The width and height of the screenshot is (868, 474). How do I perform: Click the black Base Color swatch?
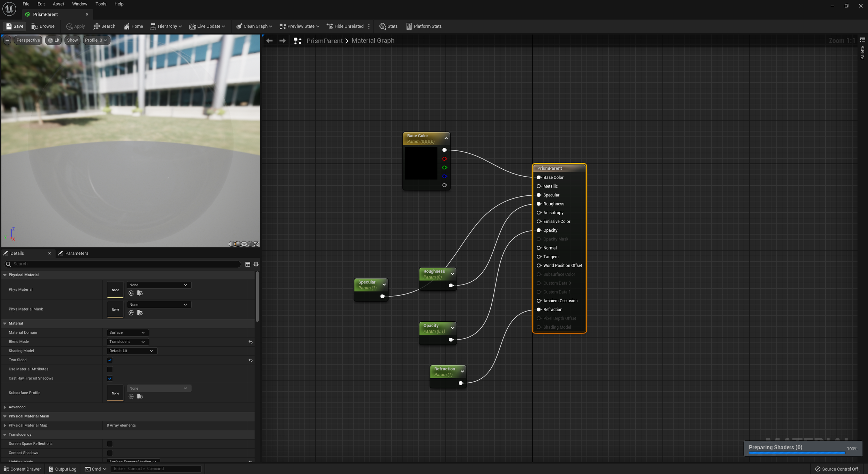(x=421, y=163)
